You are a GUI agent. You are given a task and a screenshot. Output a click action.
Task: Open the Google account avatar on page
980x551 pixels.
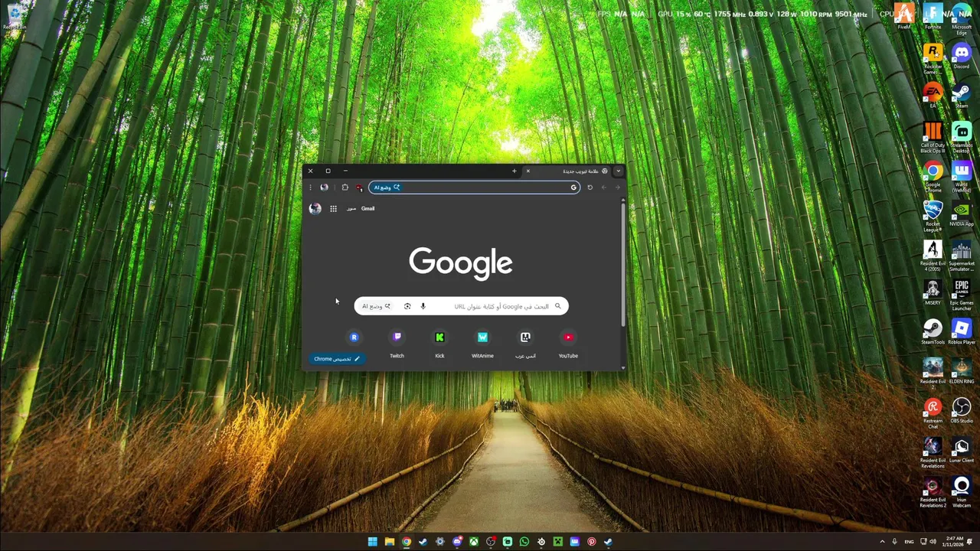coord(315,209)
